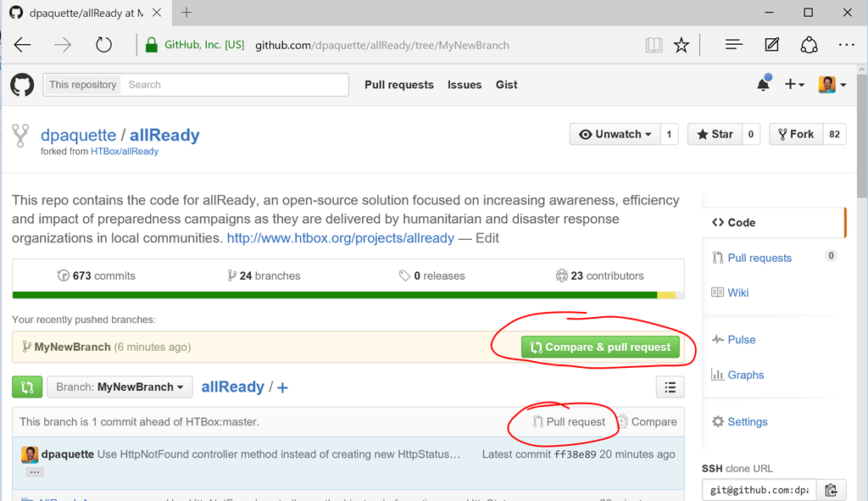Open the Wiki sidebar tab
The height and width of the screenshot is (501, 868).
click(x=730, y=292)
